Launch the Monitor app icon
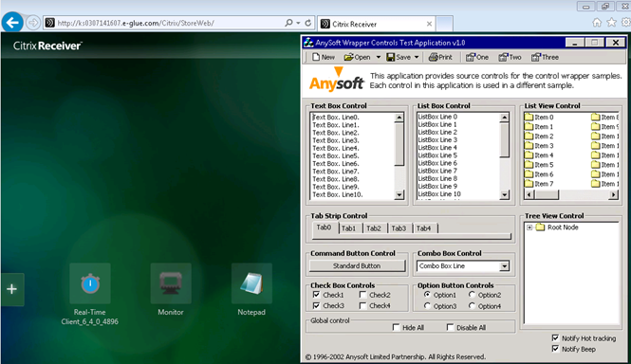631x364 pixels. [171, 283]
